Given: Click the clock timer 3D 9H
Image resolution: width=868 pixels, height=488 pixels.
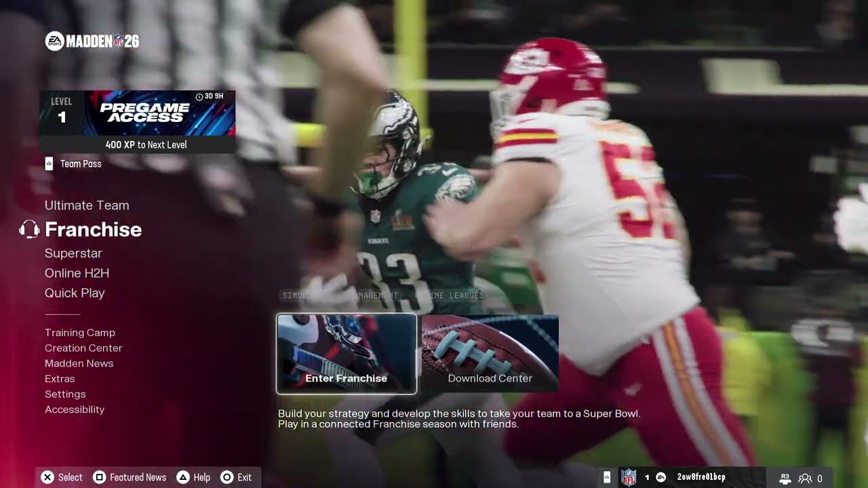Looking at the screenshot, I should click(209, 97).
